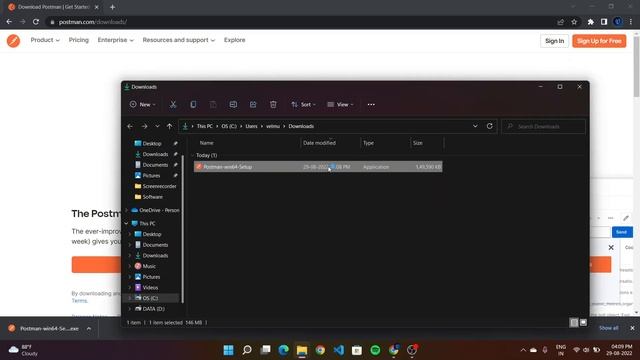
Task: Open Visual Studio Code from taskbar
Action: [x=338, y=350]
